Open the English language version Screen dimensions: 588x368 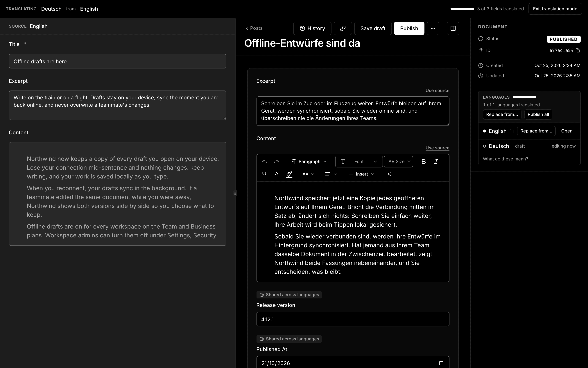pos(567,131)
